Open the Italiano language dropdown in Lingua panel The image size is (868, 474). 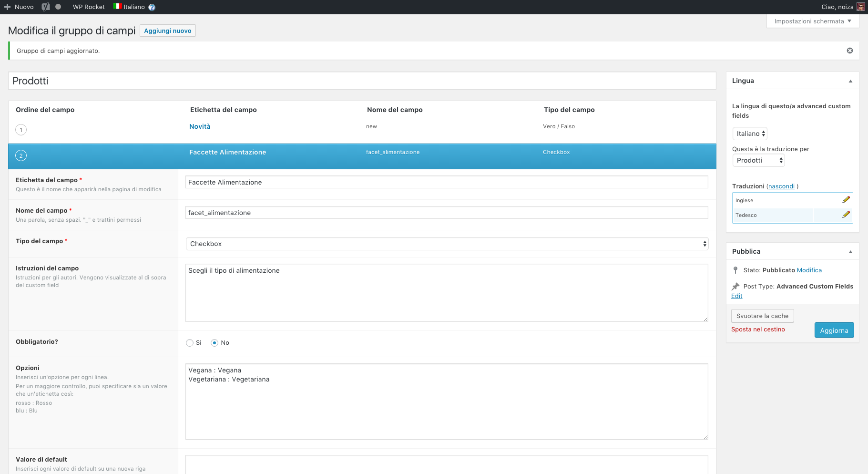pos(749,134)
